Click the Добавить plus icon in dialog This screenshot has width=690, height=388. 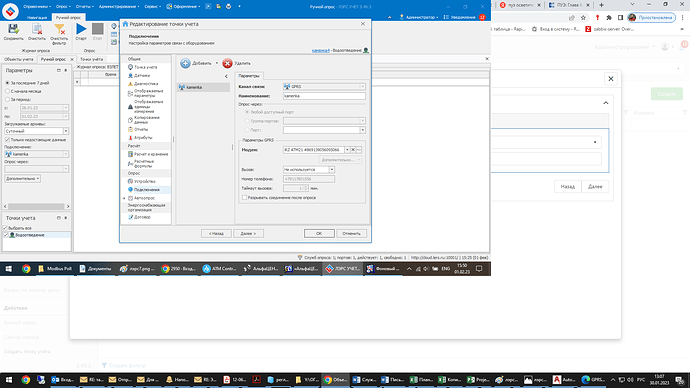[x=185, y=63]
